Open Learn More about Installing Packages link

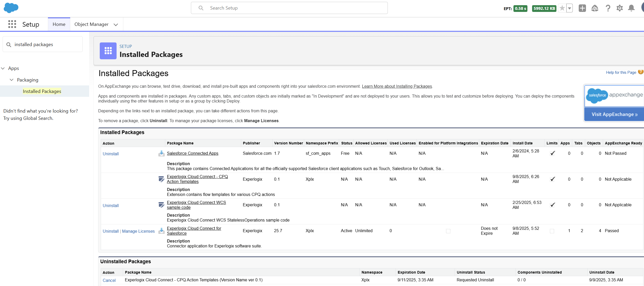[397, 86]
